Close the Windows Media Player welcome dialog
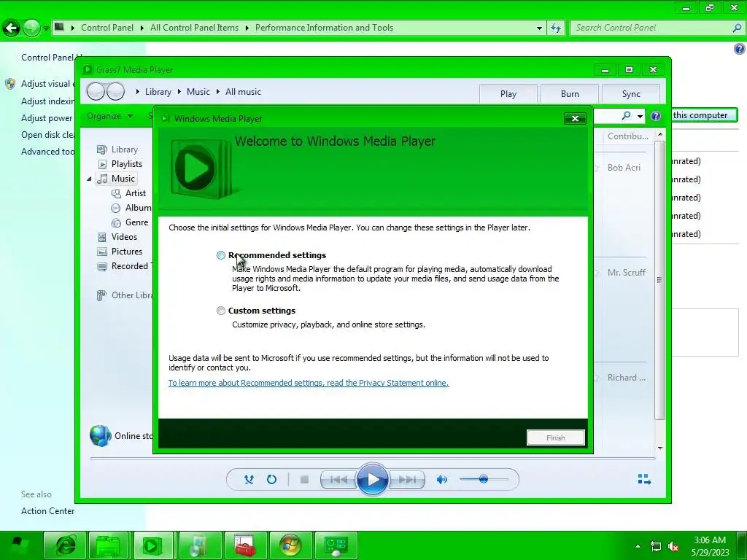747x560 pixels. pos(575,119)
